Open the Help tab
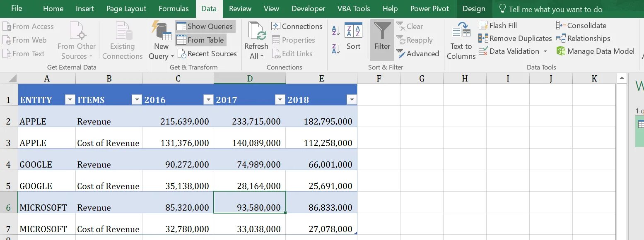644x240 pixels. [390, 8]
